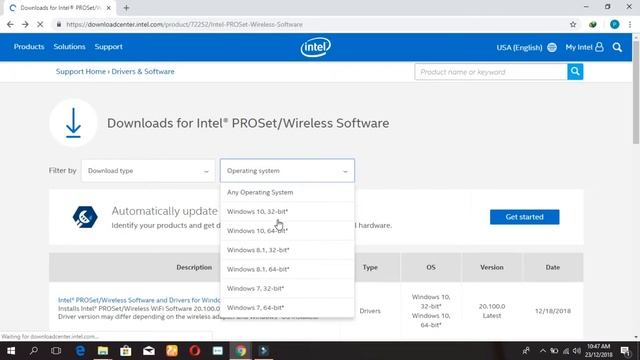Switch to Chrome on taskbar
The width and height of the screenshot is (640, 360).
point(241,351)
